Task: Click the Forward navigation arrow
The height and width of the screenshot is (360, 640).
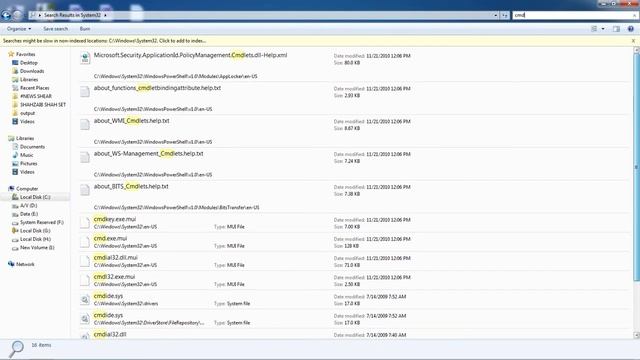Action: pos(18,15)
